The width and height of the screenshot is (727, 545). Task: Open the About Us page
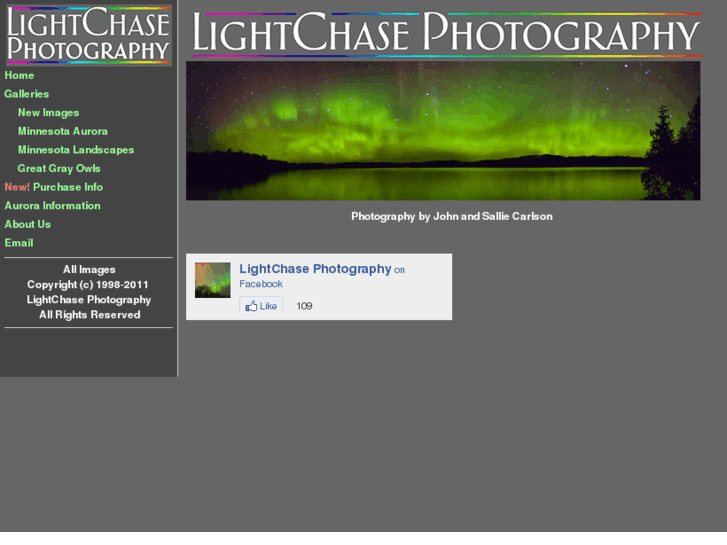point(27,224)
